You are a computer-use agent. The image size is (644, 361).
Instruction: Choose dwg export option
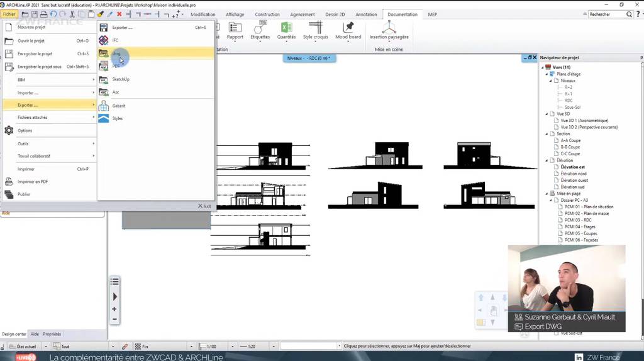pos(156,53)
